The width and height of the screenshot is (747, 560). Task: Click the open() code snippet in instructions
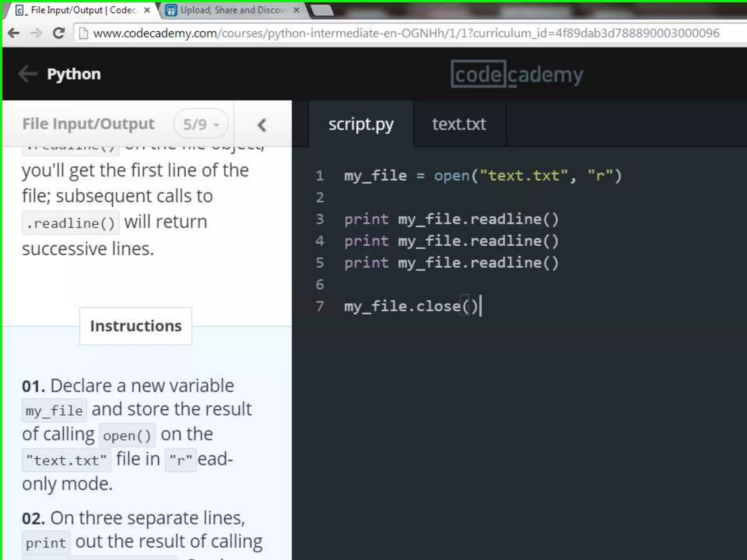pos(127,435)
